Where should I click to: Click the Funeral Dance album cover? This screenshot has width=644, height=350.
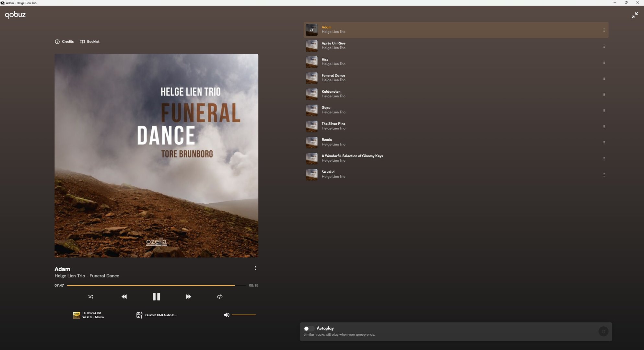point(156,156)
